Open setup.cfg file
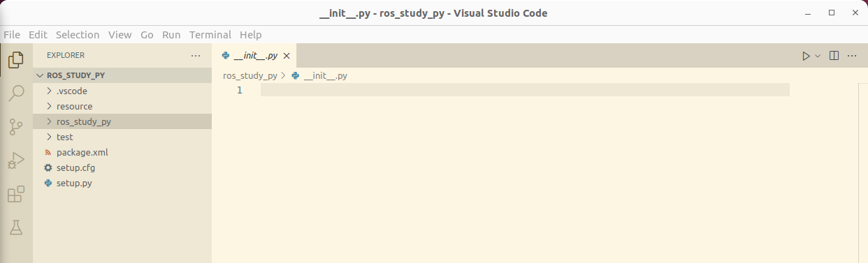Viewport: 868px width, 263px height. click(122, 167)
